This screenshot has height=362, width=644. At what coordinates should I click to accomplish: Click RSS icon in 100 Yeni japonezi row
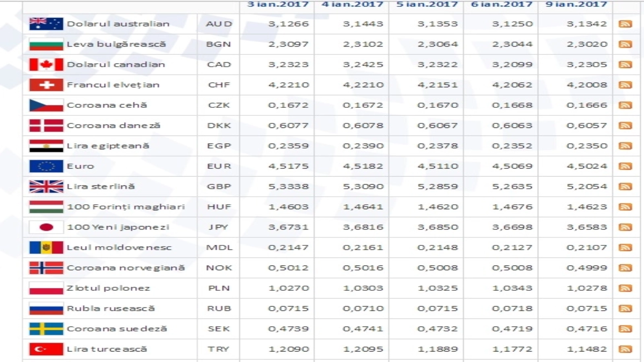(625, 228)
